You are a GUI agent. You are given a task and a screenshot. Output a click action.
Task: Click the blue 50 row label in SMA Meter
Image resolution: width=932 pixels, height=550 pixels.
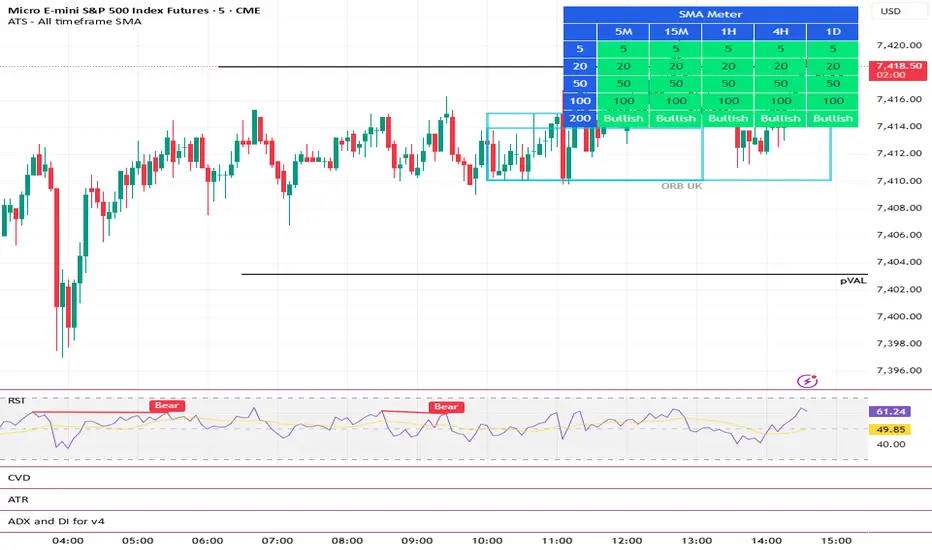580,84
